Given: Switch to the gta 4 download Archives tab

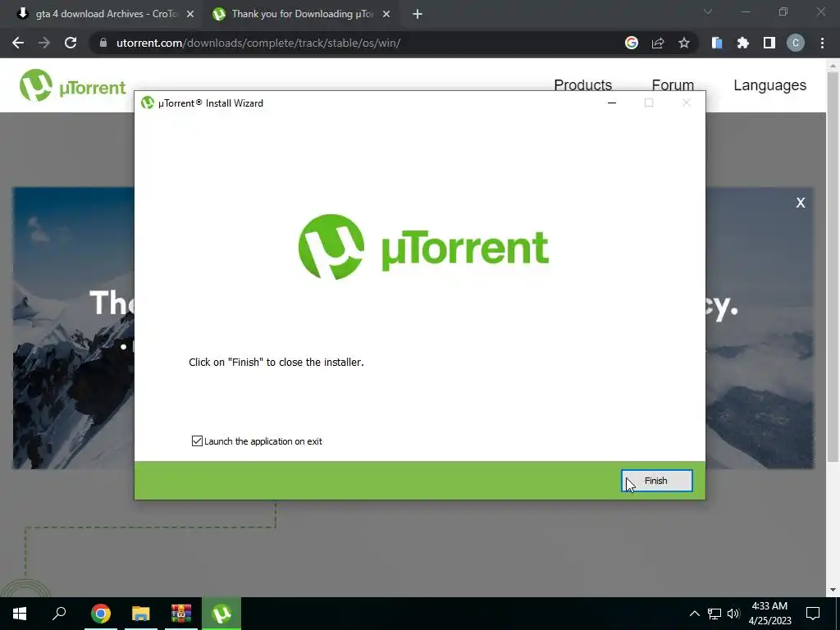Looking at the screenshot, I should pyautogui.click(x=105, y=14).
